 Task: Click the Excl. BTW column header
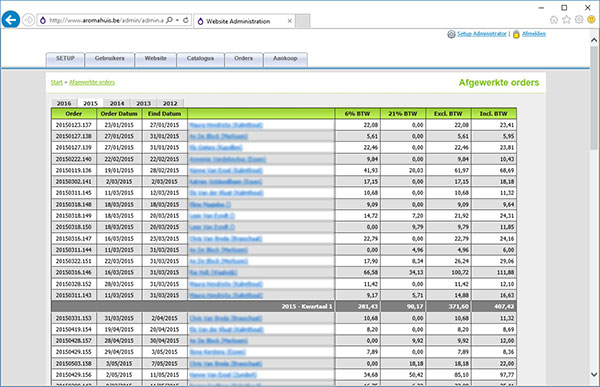[448, 114]
